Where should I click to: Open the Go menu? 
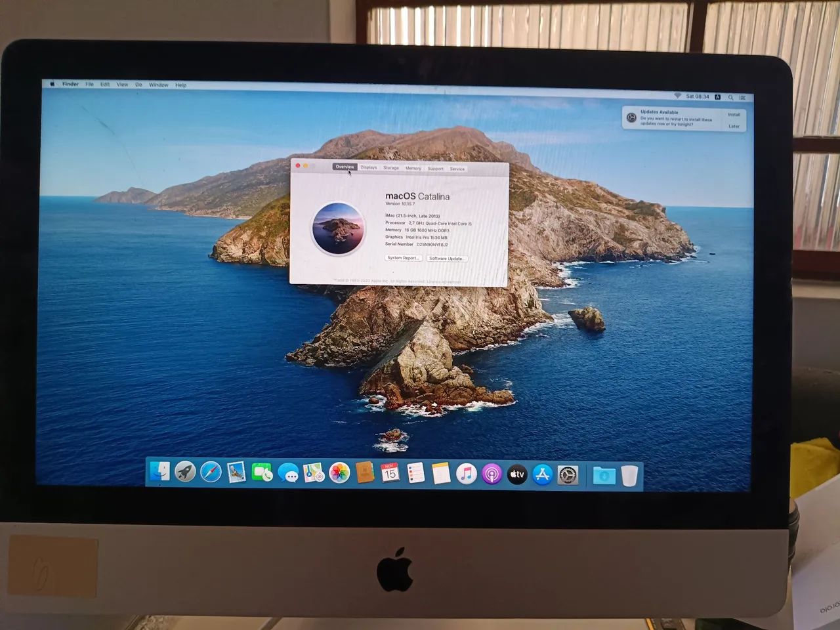point(138,84)
